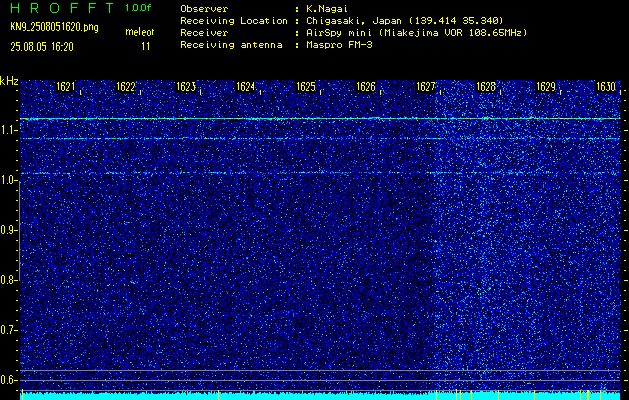Click the 1624 time axis label
Viewport: 629px width, 400px height.
tap(246, 87)
